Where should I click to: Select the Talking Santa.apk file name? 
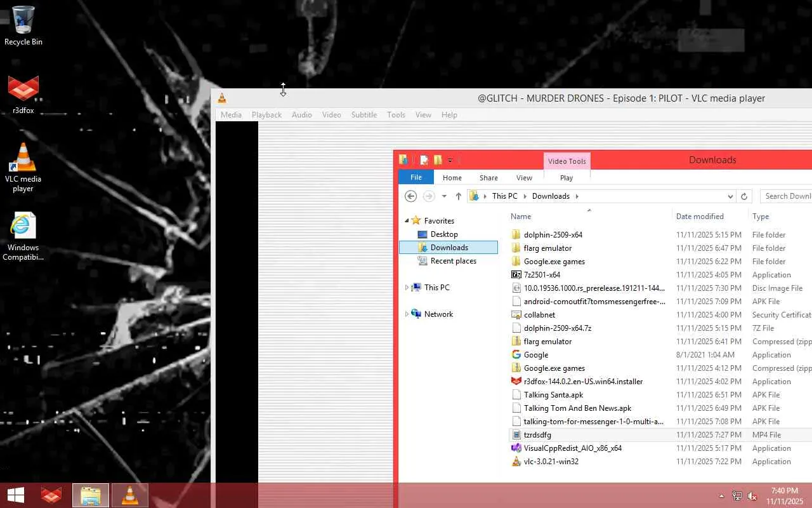[553, 395]
